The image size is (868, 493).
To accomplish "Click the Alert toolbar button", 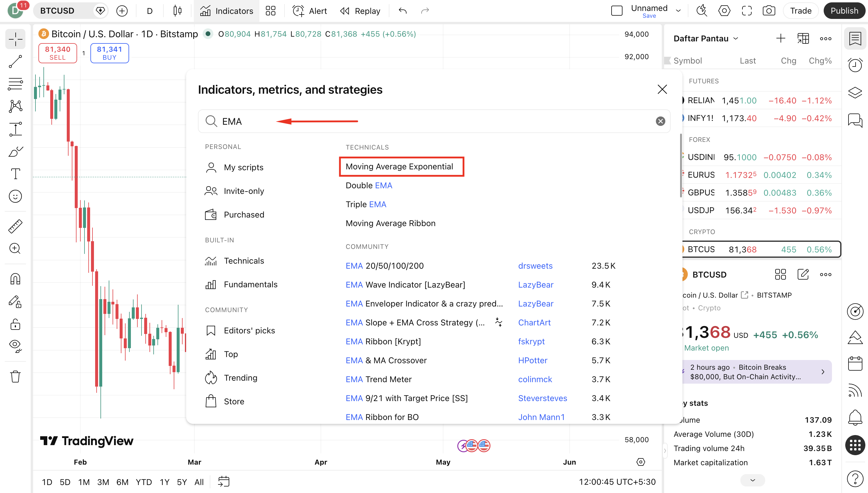I will point(310,11).
